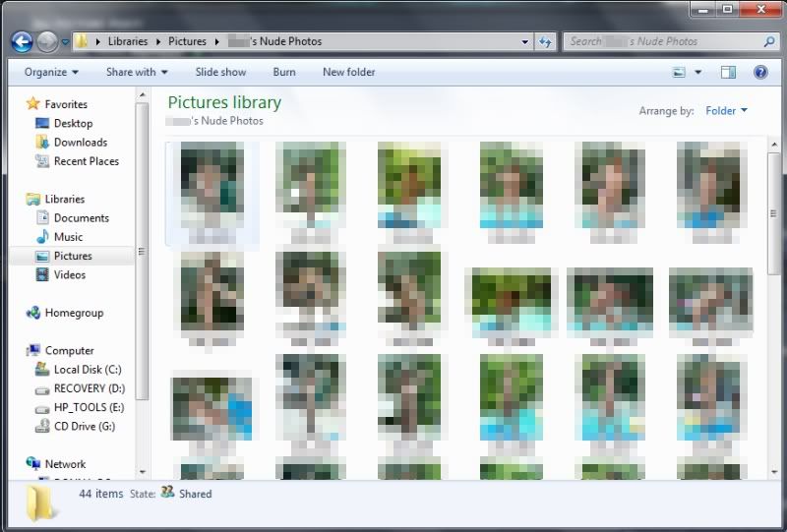Click the Shared state label
The width and height of the screenshot is (787, 532).
click(x=195, y=494)
